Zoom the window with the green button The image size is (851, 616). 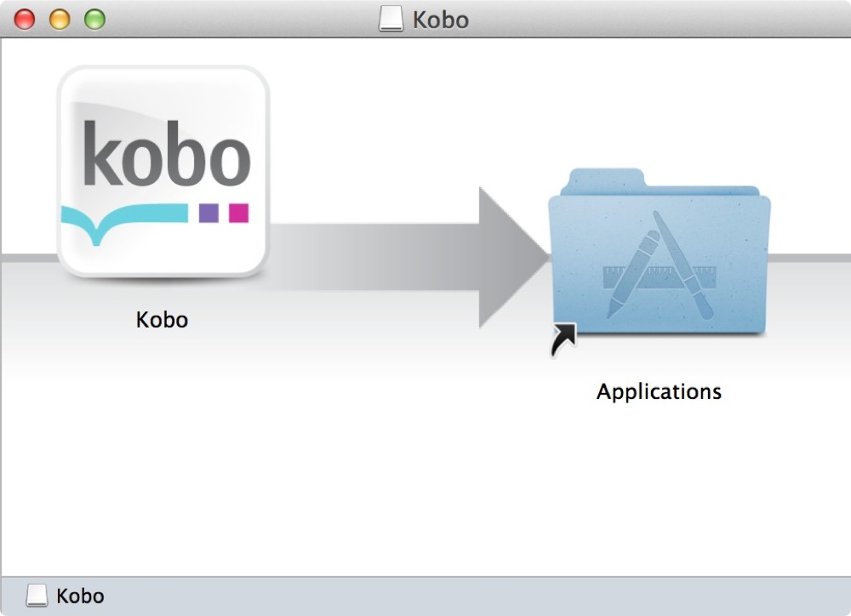pos(95,20)
